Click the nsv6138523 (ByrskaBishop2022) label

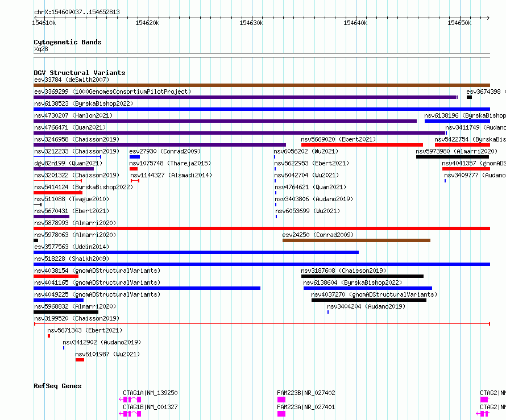coord(84,103)
